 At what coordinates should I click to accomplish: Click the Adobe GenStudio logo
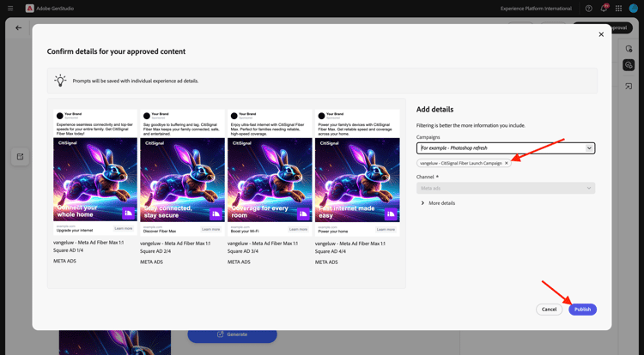(29, 9)
